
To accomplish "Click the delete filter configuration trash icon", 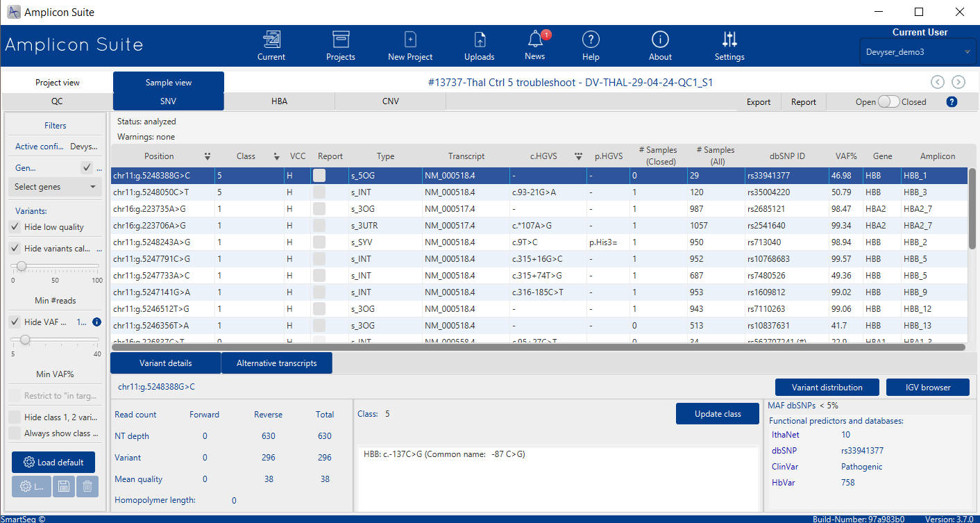I will coord(87,486).
